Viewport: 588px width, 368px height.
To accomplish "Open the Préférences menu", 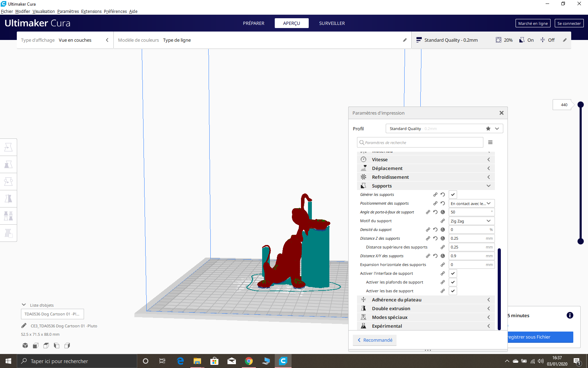I will tap(115, 11).
